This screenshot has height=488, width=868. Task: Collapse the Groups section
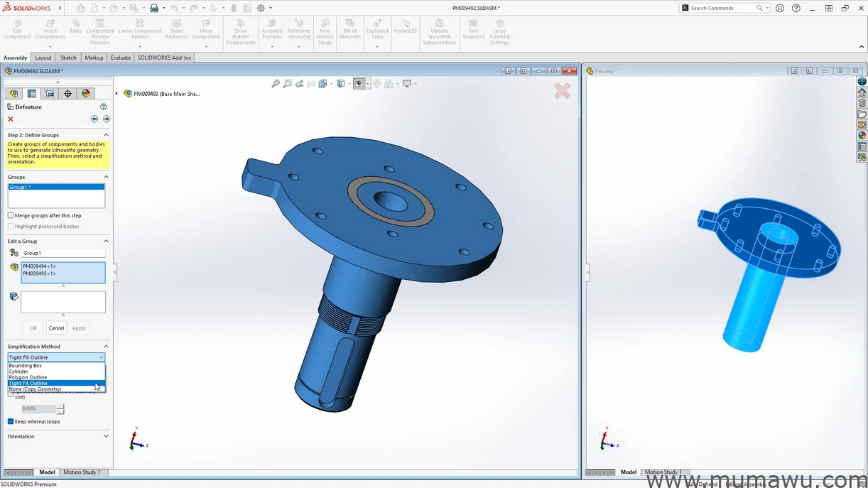click(x=105, y=177)
